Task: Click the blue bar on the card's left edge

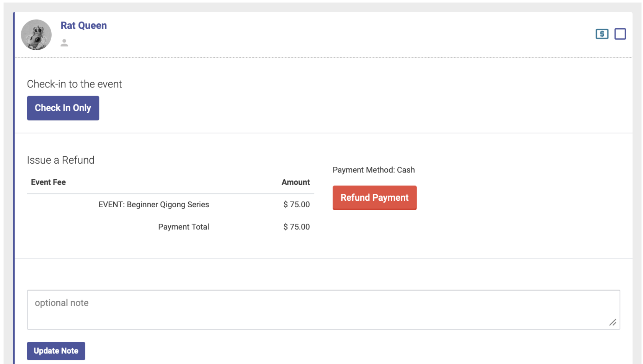Action: coord(14,188)
